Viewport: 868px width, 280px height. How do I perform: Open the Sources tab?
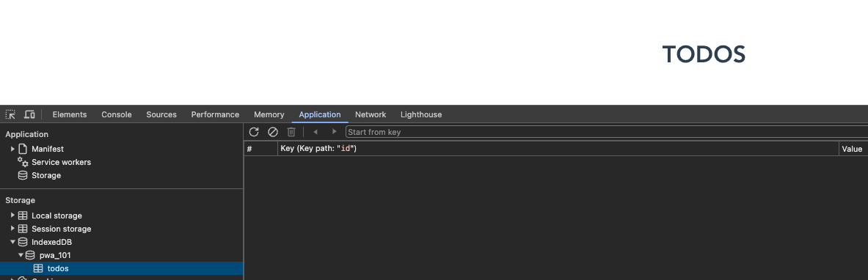coord(161,114)
